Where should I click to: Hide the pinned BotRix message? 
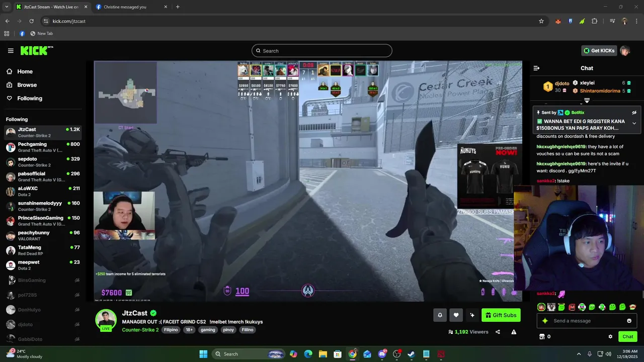[x=634, y=113]
